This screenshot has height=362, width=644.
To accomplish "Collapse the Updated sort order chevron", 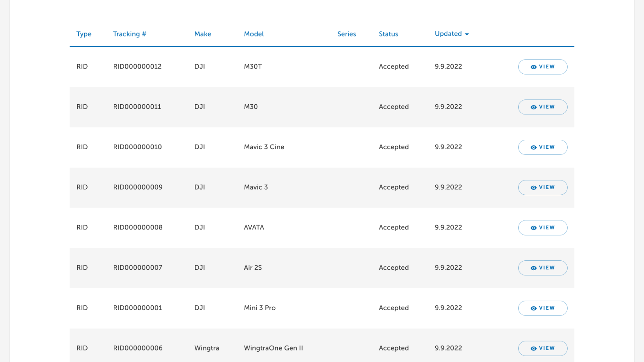I will click(x=468, y=34).
